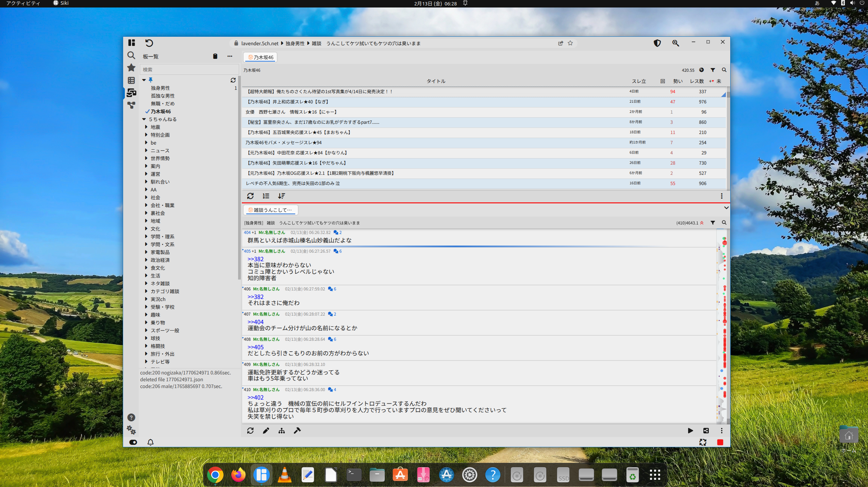Click the filter funnel icon above the thread list
868x487 pixels.
pyautogui.click(x=713, y=70)
